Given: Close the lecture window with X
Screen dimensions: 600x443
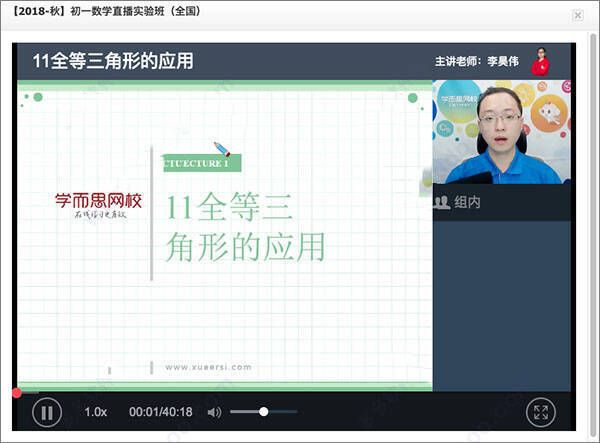Looking at the screenshot, I should (x=578, y=15).
